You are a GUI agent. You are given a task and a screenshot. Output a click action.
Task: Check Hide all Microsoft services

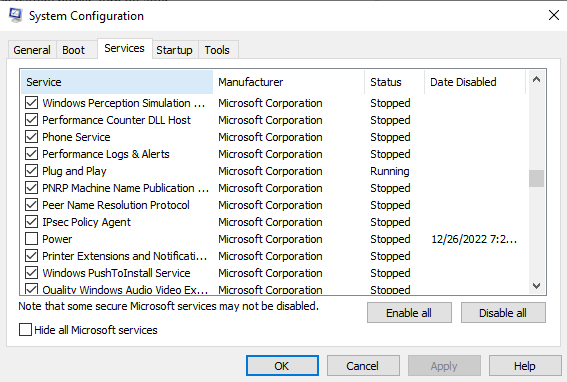coord(25,330)
